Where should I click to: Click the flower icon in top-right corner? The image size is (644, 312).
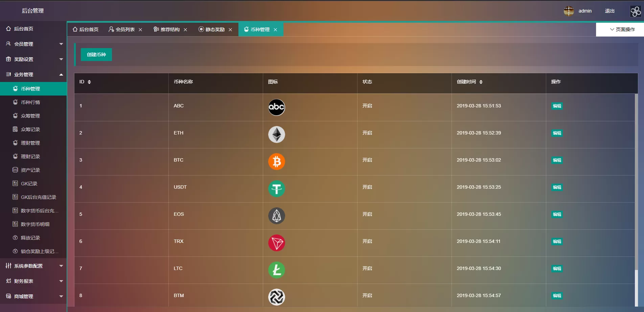635,12
